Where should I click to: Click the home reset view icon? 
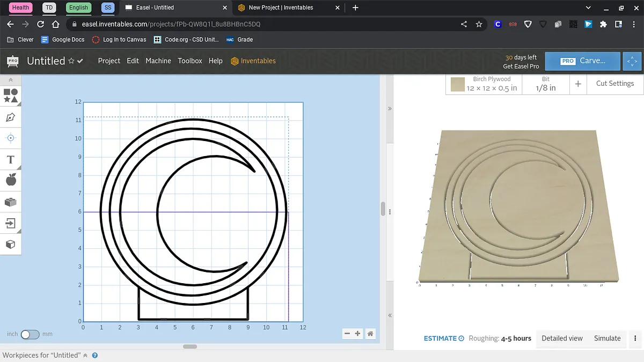(370, 334)
